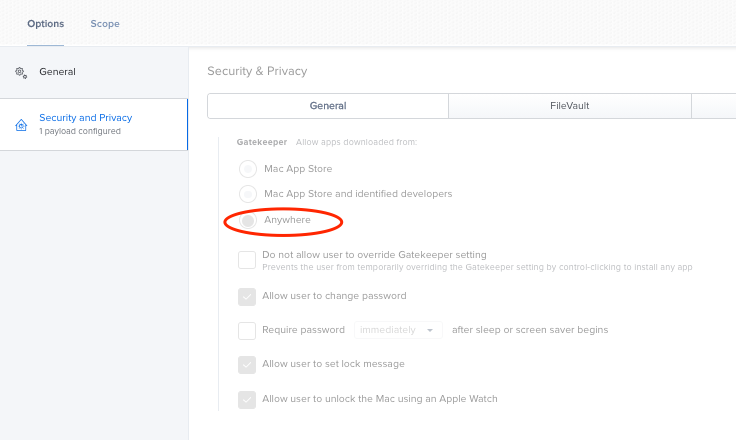Open the immediately delay dropdown

398,330
